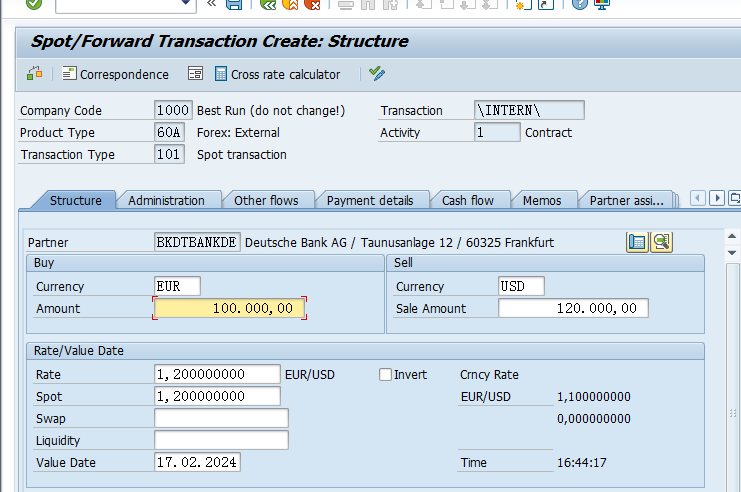This screenshot has height=492, width=741.
Task: Open the Cash flow tab
Action: (468, 200)
